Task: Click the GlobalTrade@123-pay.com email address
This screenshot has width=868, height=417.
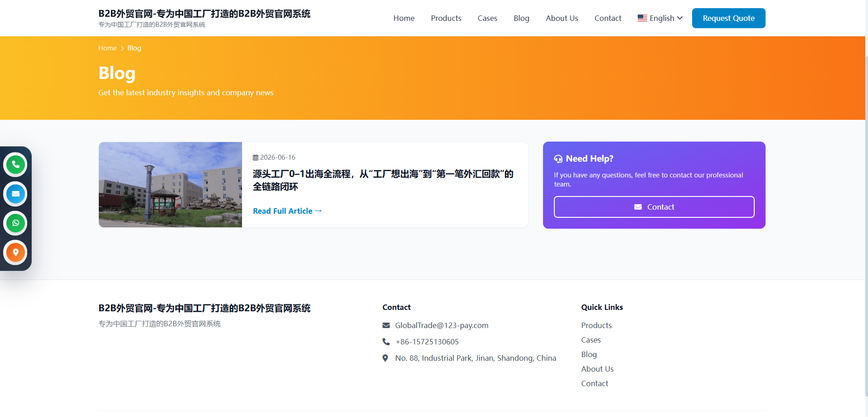Action: pos(441,325)
